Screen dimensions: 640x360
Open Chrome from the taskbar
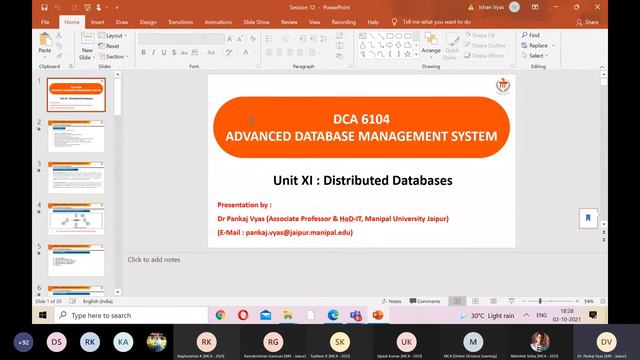pyautogui.click(x=220, y=315)
